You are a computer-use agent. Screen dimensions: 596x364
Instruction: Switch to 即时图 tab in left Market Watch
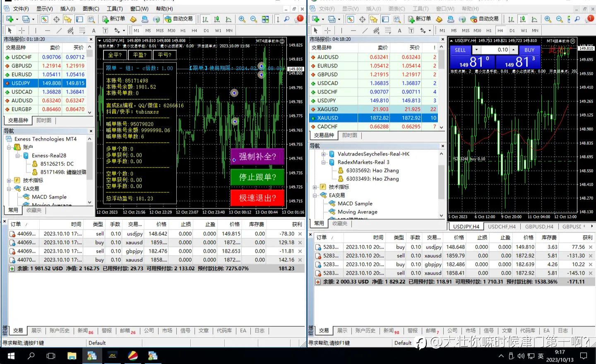pyautogui.click(x=43, y=120)
